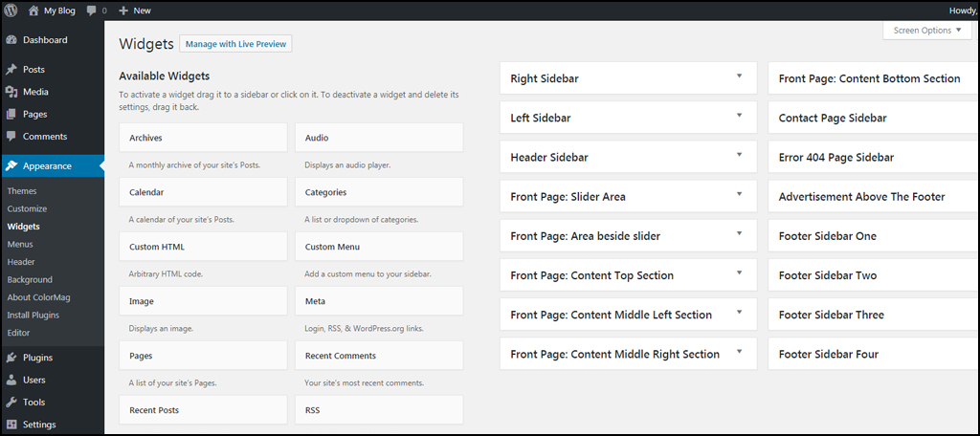The height and width of the screenshot is (436, 980).
Task: Click the Users person icon
Action: pyautogui.click(x=11, y=380)
